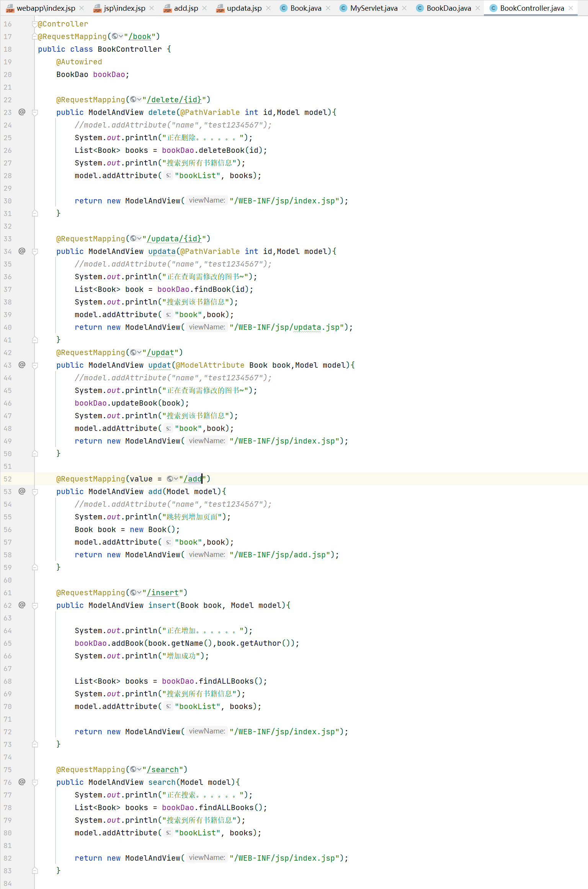Follow the "/book" mapping link
Viewport: 588px width, 889px height.
140,36
